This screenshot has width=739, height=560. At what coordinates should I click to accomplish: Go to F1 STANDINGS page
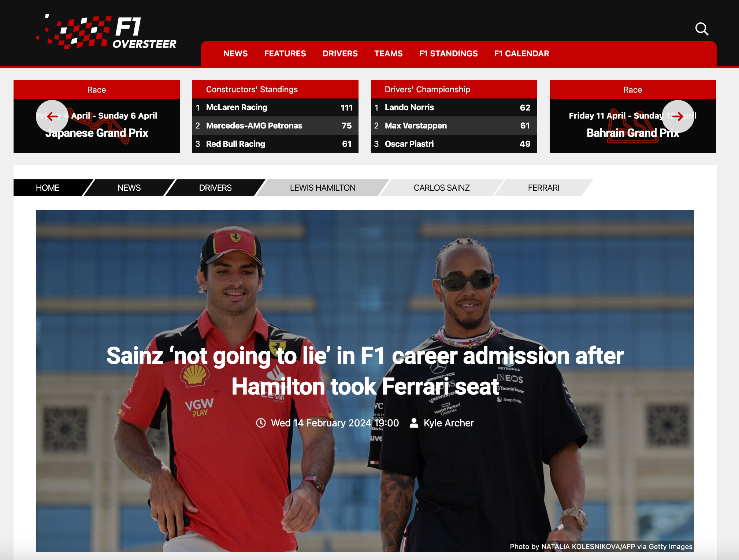pos(448,53)
